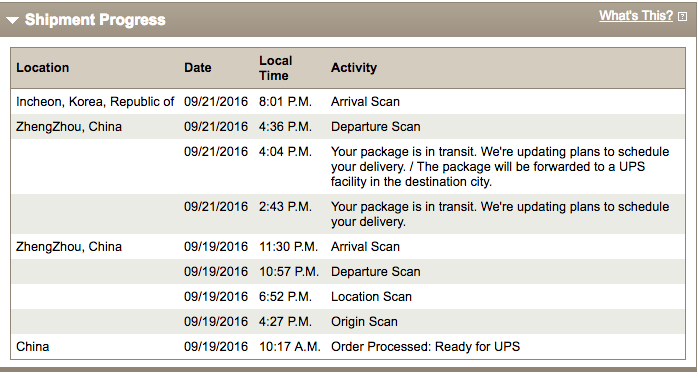The height and width of the screenshot is (378, 698).
Task: Click the Arrival Scan activity at 8:01 P.M.
Action: click(x=365, y=102)
